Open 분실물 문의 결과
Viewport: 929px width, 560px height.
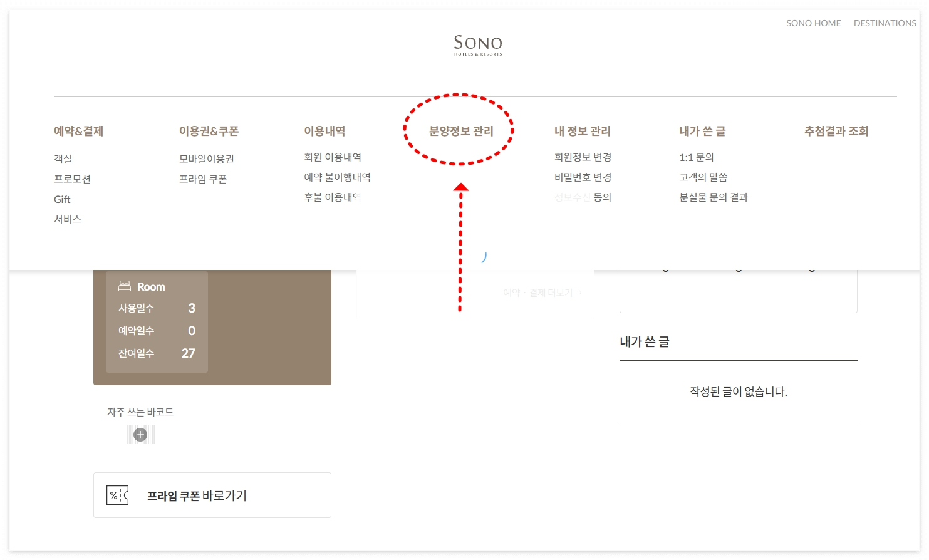pyautogui.click(x=714, y=197)
